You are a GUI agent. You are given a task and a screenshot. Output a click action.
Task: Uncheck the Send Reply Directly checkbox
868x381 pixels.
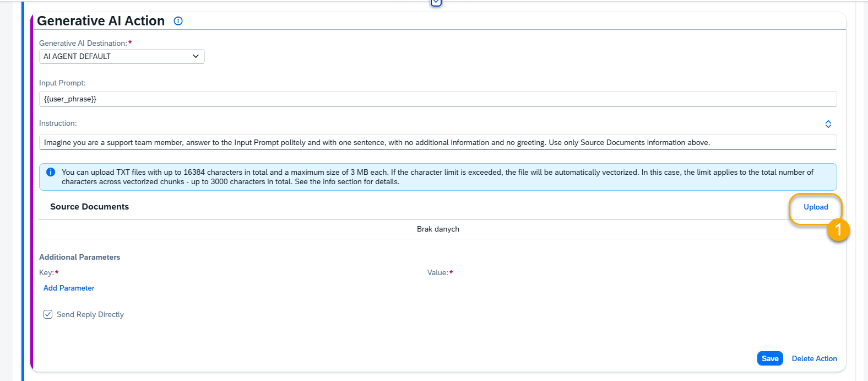48,314
